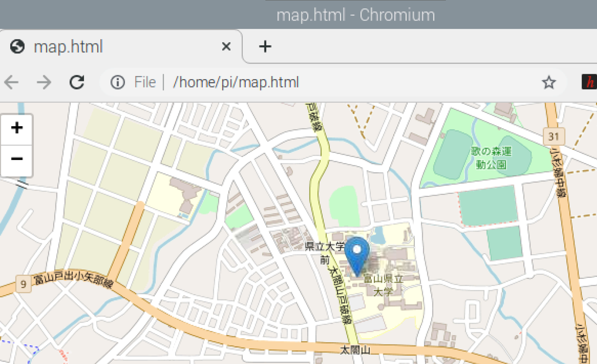
Task: Go forward using the browser forward arrow
Action: (44, 82)
